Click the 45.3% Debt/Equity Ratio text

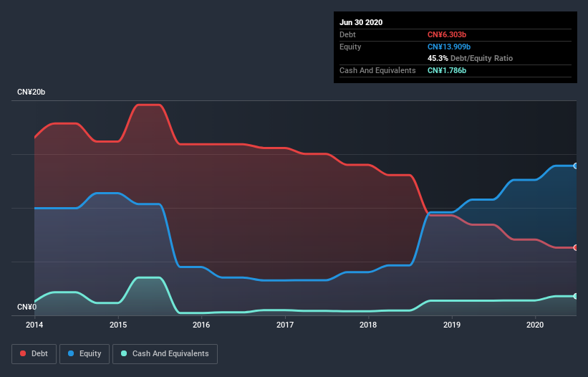tap(471, 59)
